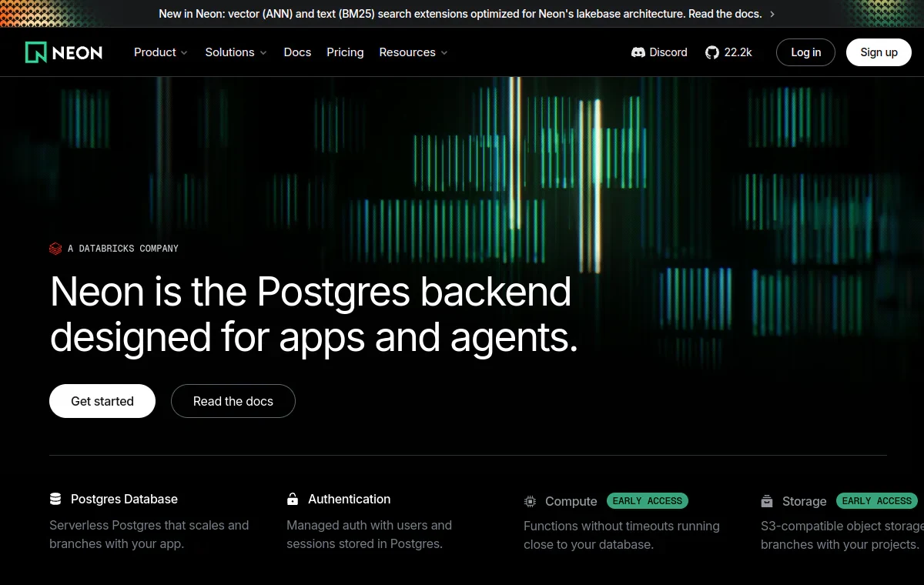This screenshot has height=585, width=924.
Task: Click the Compute chip icon
Action: (x=530, y=501)
